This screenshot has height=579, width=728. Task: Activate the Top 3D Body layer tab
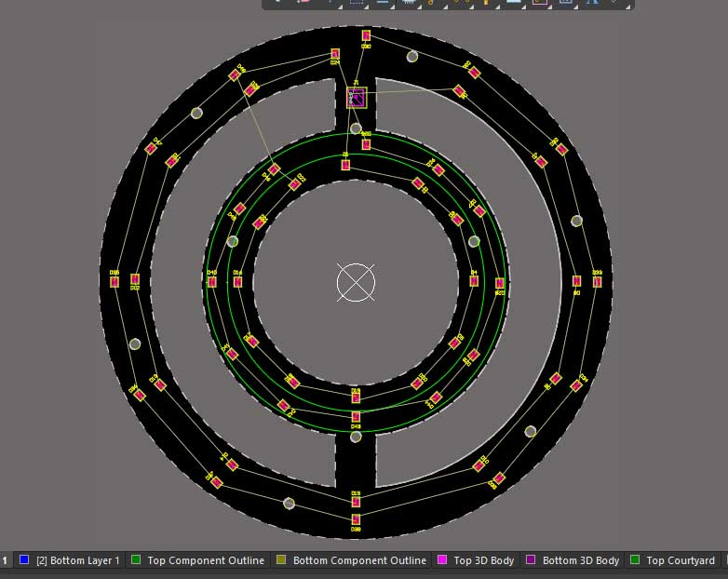(x=483, y=560)
